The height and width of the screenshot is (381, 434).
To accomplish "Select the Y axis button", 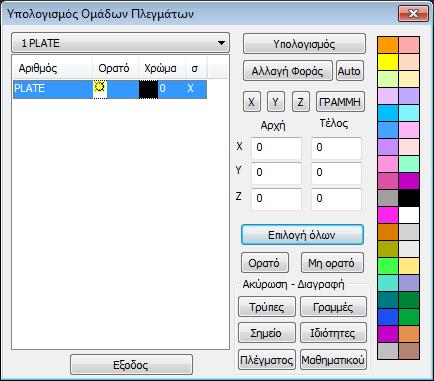I will [276, 102].
